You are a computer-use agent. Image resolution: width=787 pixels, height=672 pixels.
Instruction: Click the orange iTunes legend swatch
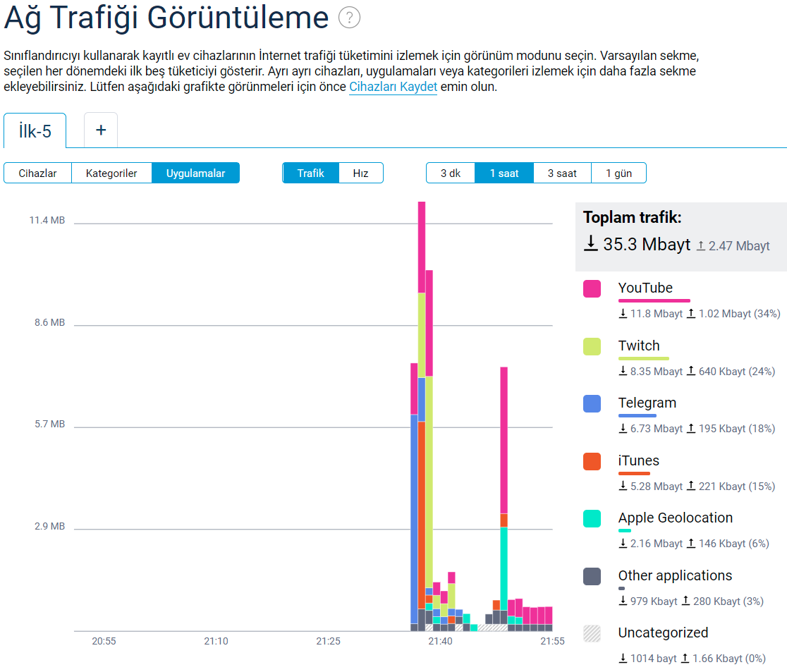pos(592,461)
